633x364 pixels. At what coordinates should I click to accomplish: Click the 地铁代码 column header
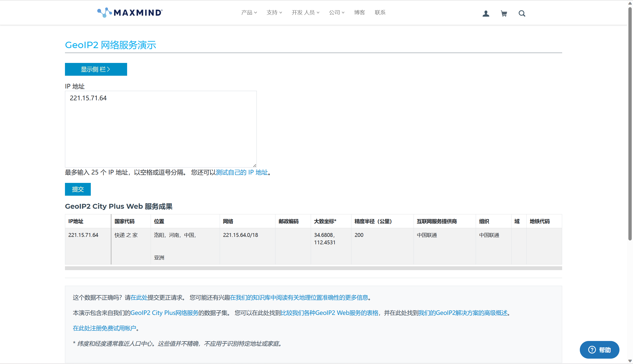[x=544, y=221]
